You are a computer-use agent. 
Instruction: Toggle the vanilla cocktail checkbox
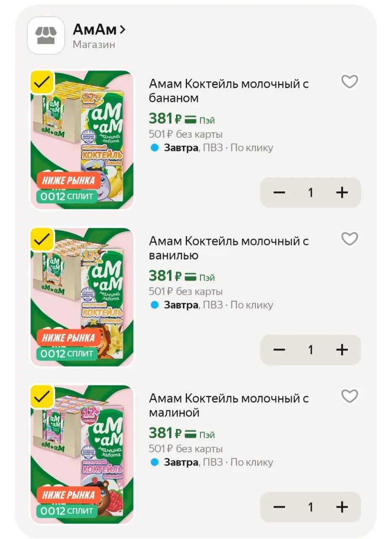pos(42,240)
